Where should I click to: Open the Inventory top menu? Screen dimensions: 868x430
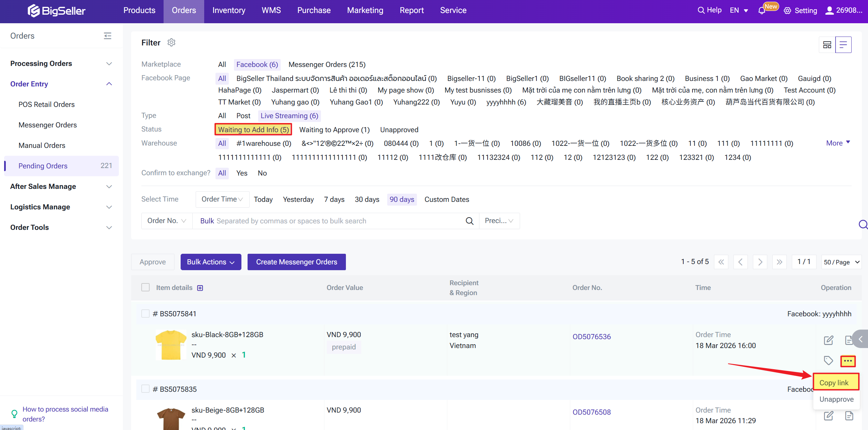click(x=228, y=10)
